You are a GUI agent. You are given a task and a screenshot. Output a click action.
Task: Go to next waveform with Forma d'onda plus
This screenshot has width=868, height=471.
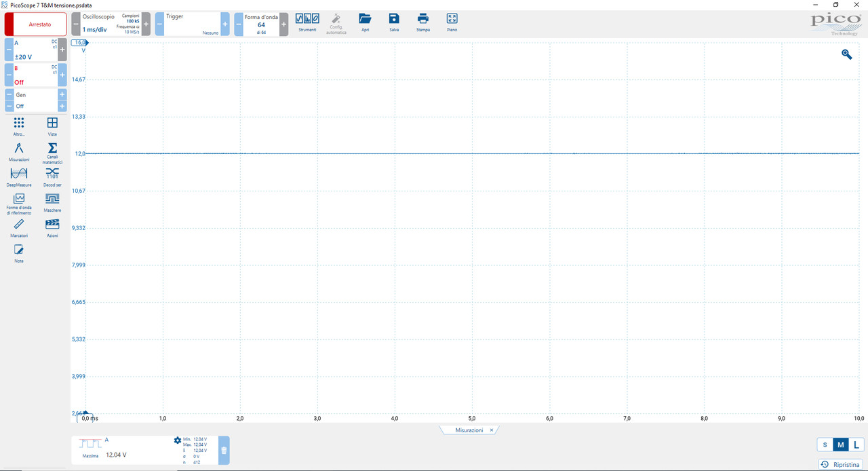[x=283, y=24]
